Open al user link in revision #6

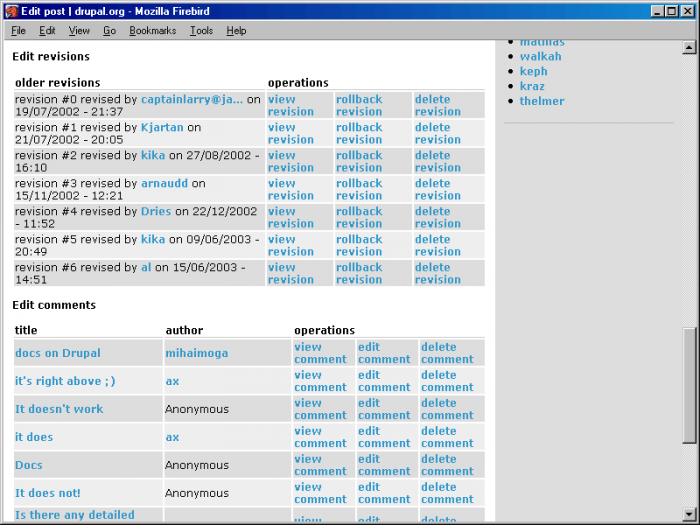coord(146,267)
